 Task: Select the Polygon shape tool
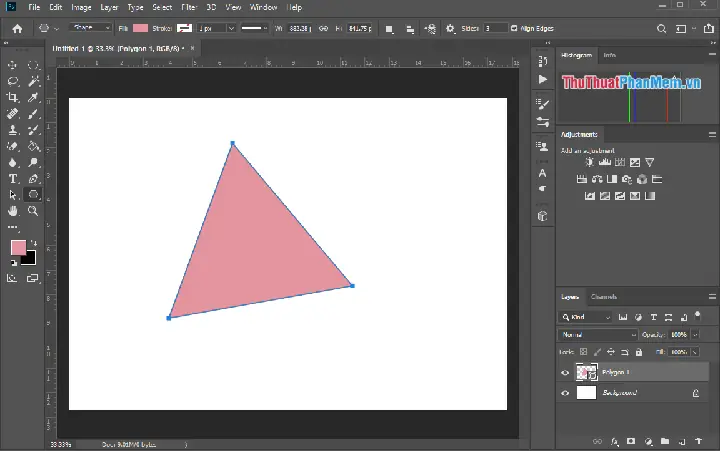pyautogui.click(x=33, y=195)
